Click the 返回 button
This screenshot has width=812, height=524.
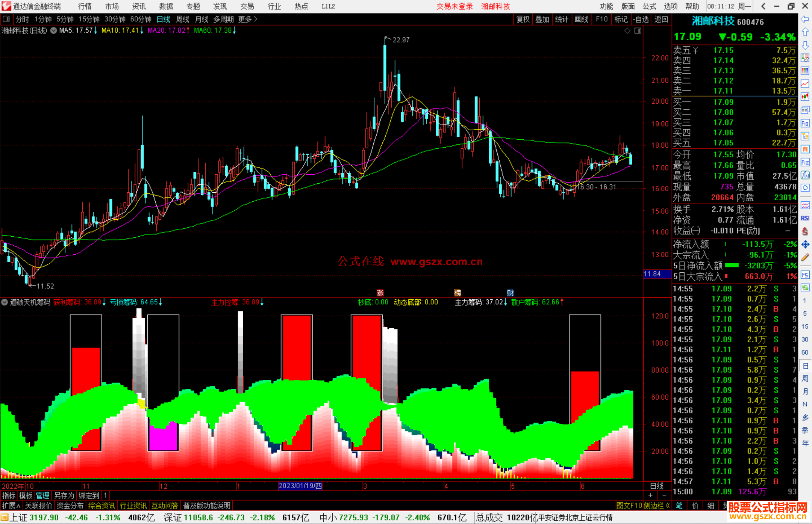[x=661, y=19]
